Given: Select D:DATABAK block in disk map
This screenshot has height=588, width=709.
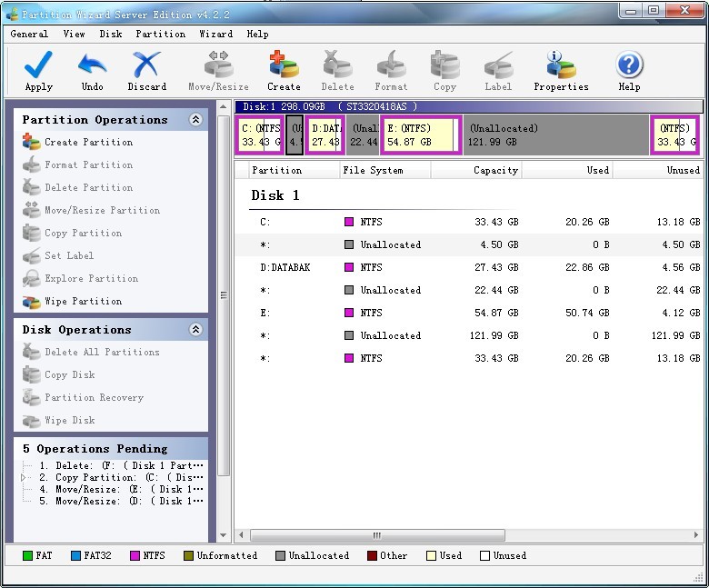Looking at the screenshot, I should click(325, 135).
